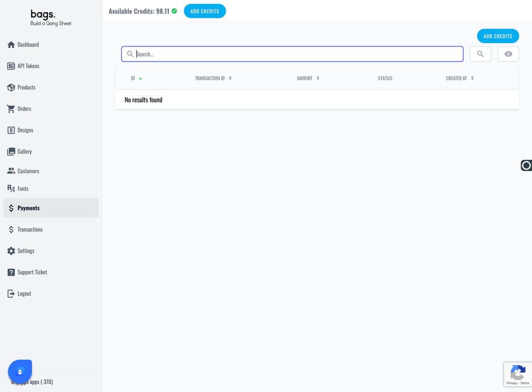
Task: Click inside the Search input field
Action: (x=292, y=54)
